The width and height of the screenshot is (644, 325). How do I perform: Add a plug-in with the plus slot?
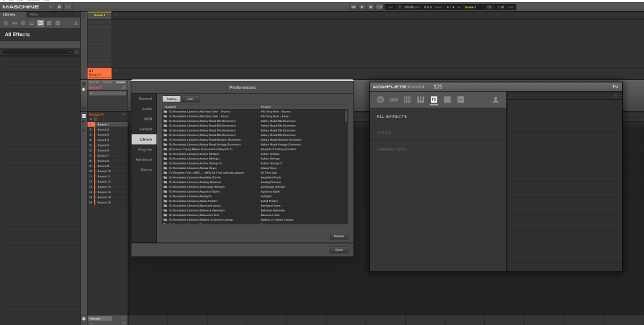108,94
